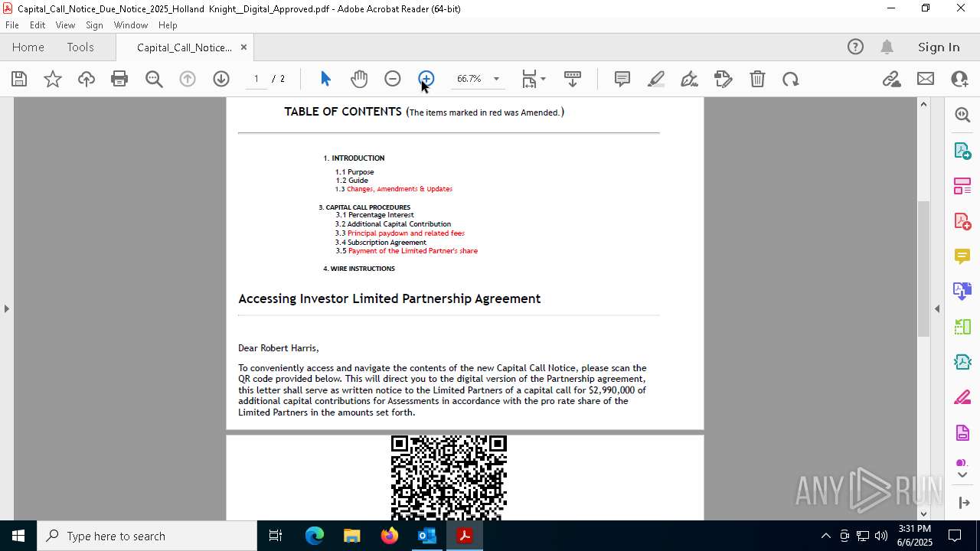The height and width of the screenshot is (551, 980).
Task: Collapse the right tools pane
Action: pyautogui.click(x=962, y=503)
